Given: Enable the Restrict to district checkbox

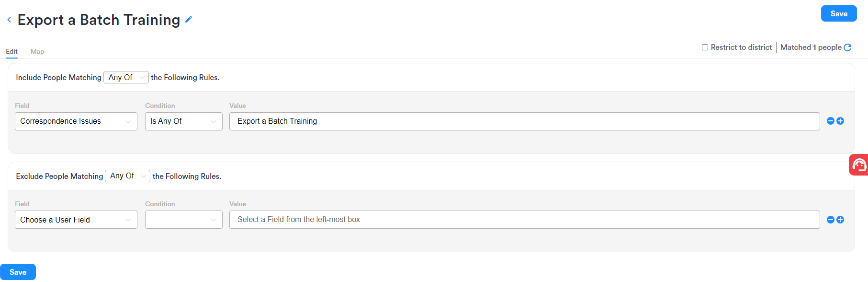Looking at the screenshot, I should click(x=705, y=47).
